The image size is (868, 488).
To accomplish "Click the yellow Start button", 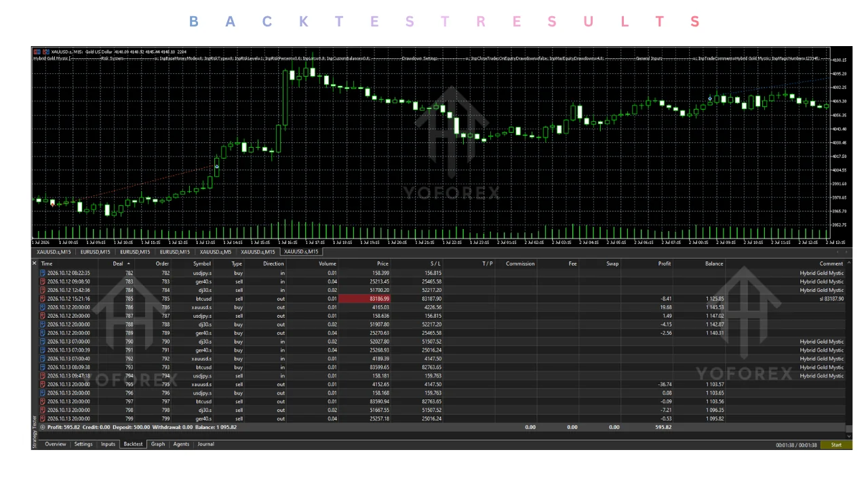I will [836, 445].
